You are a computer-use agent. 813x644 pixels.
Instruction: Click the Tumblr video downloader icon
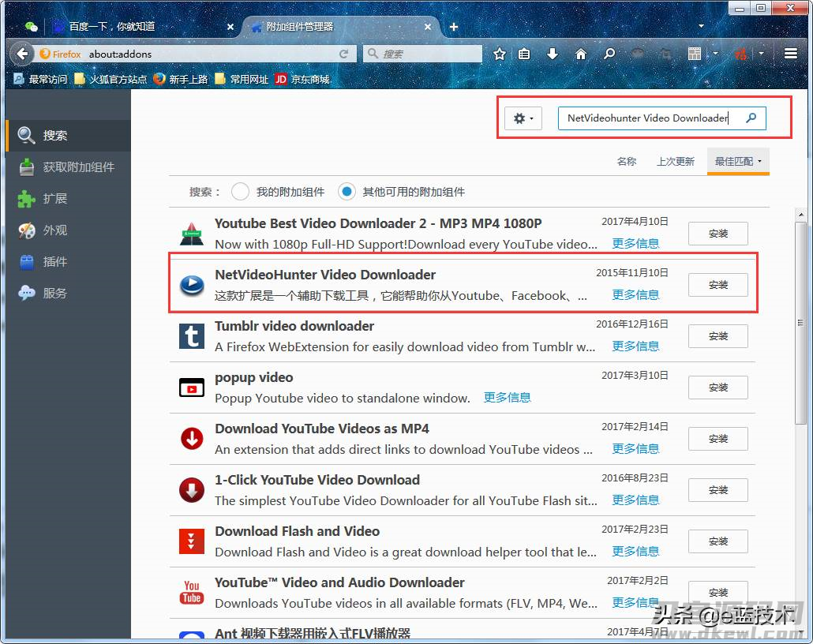coord(192,336)
